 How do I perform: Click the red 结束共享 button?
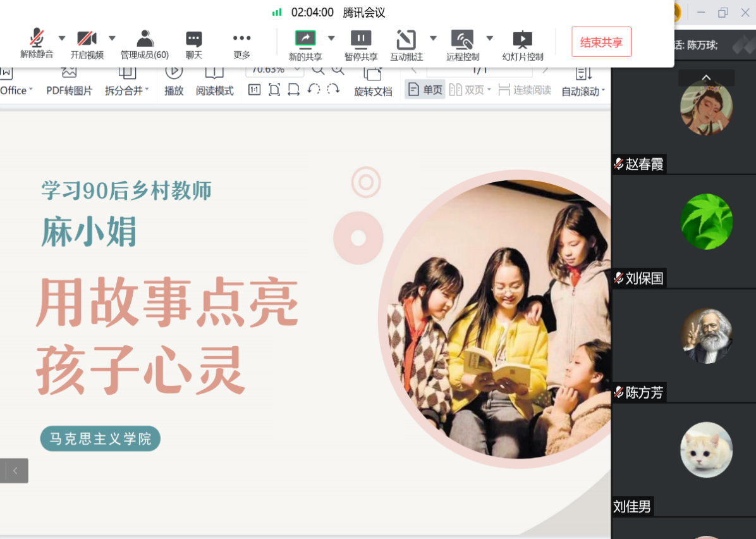click(x=601, y=42)
